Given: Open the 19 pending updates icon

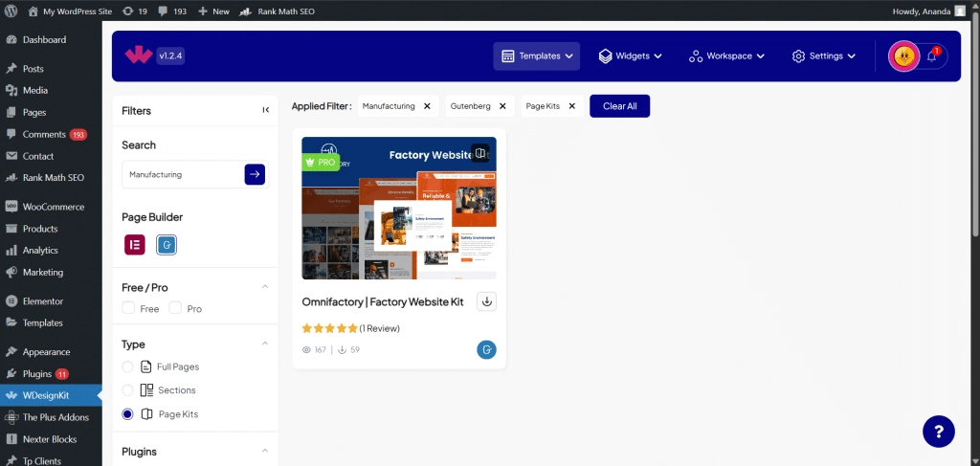Looking at the screenshot, I should (134, 11).
